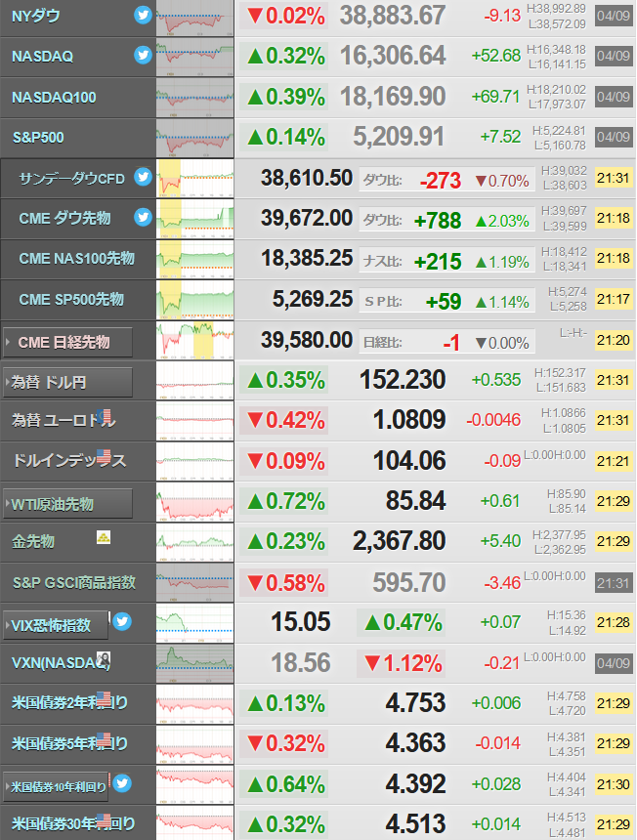Open the 為替 ユーロドル link
This screenshot has height=840, width=637.
pos(64,420)
